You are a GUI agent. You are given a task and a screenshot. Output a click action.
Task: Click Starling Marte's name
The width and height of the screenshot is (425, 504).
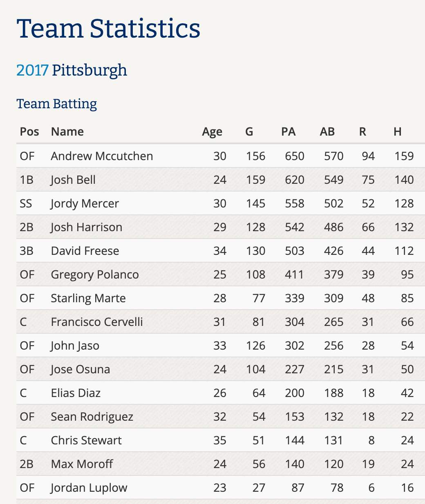[x=88, y=298]
